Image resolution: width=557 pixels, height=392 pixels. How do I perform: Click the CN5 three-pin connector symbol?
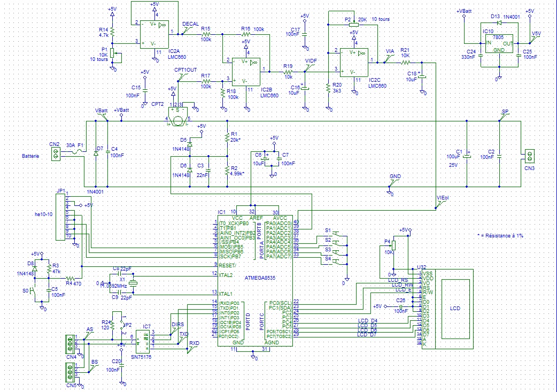(71, 372)
